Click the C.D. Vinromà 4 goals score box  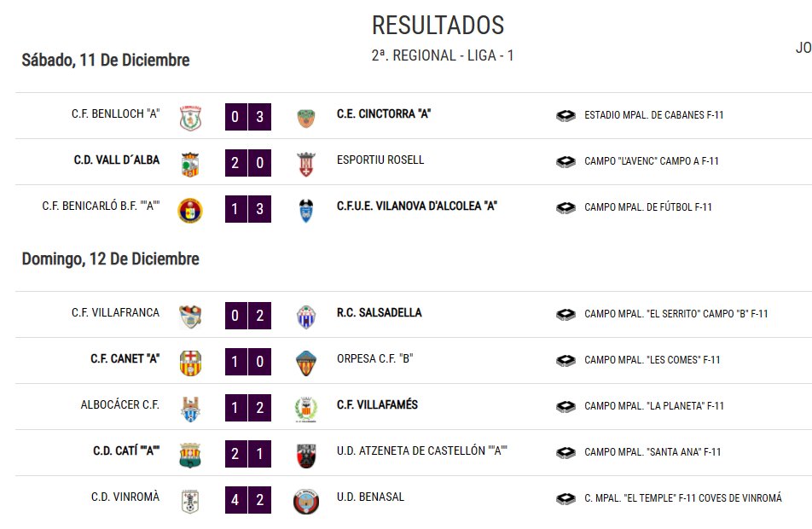[235, 499]
